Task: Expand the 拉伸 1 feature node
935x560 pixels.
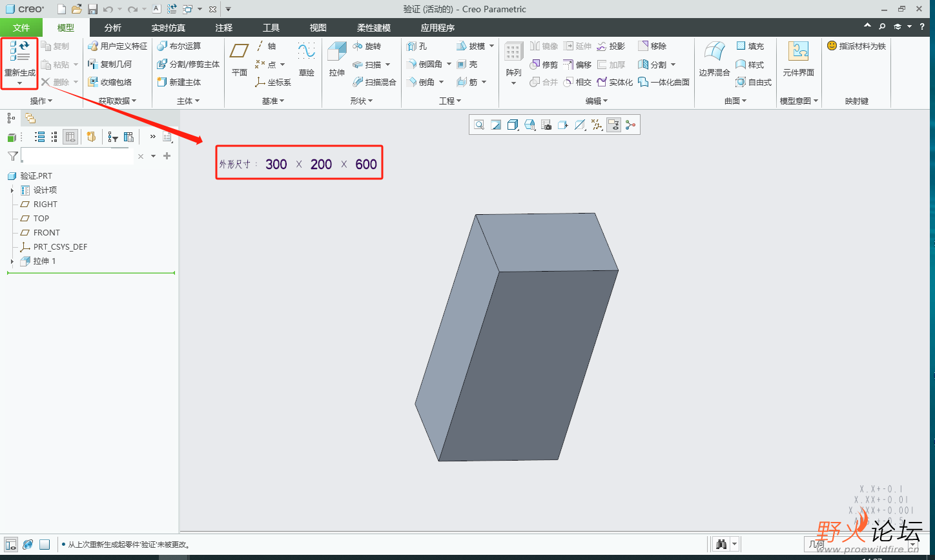Action: pyautogui.click(x=12, y=261)
